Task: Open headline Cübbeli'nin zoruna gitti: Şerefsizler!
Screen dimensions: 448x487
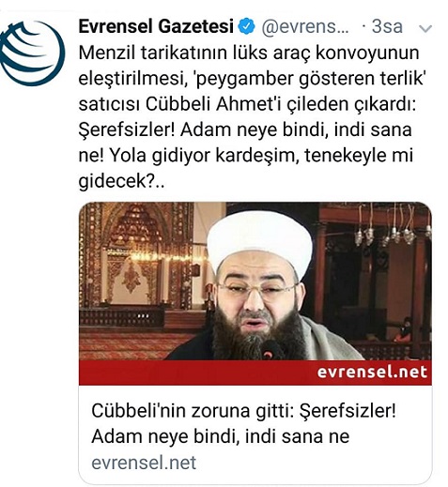Action: click(243, 411)
